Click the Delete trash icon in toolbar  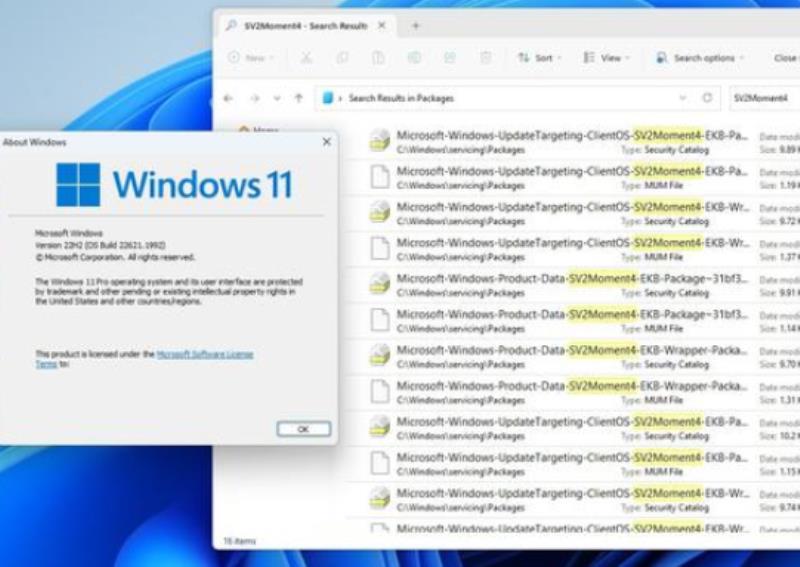tap(486, 58)
